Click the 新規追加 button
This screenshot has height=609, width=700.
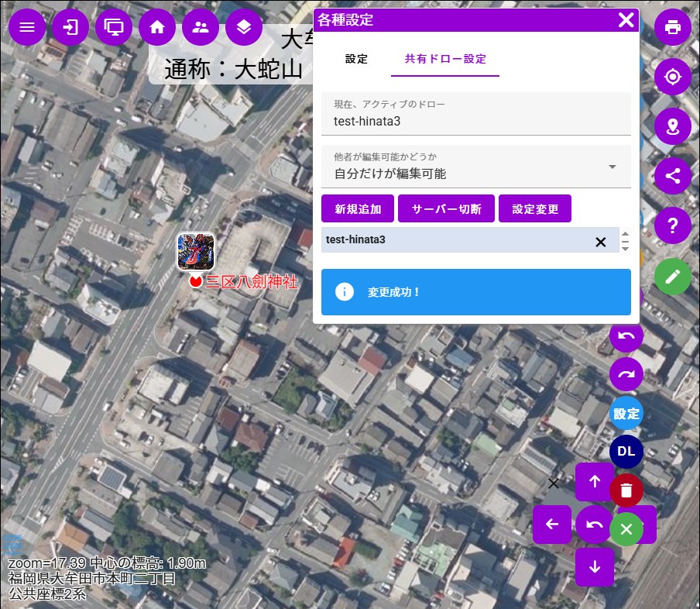[358, 209]
